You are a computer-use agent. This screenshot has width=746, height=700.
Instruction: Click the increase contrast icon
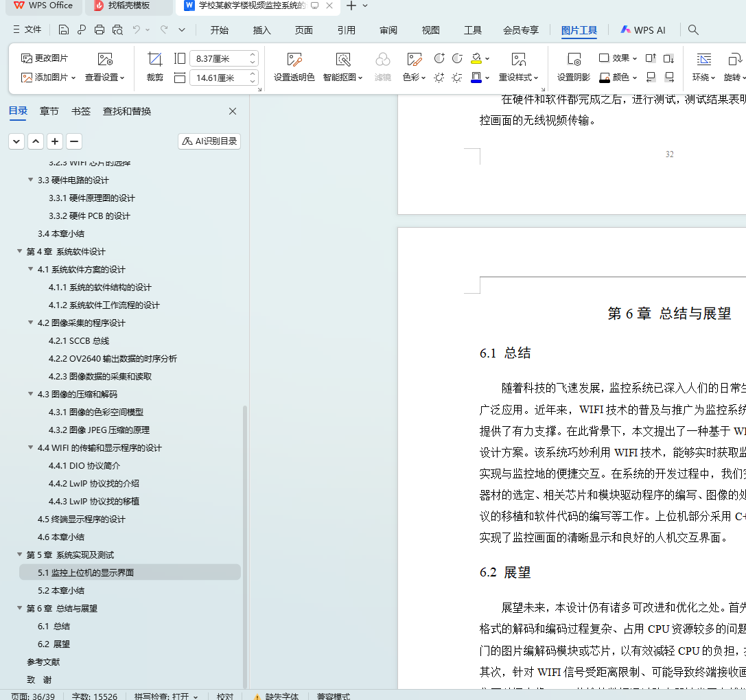coord(439,58)
